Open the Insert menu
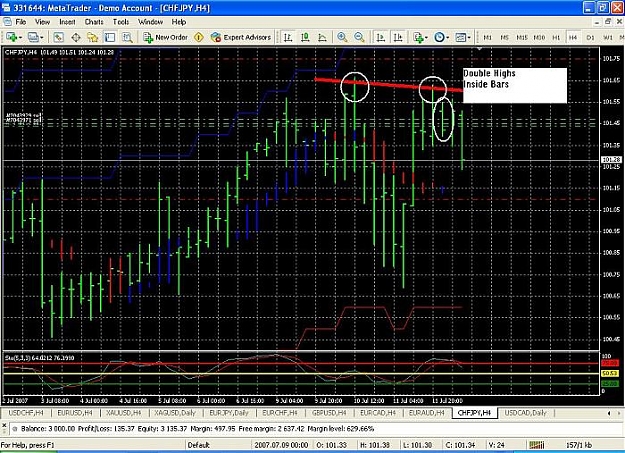 pos(67,22)
